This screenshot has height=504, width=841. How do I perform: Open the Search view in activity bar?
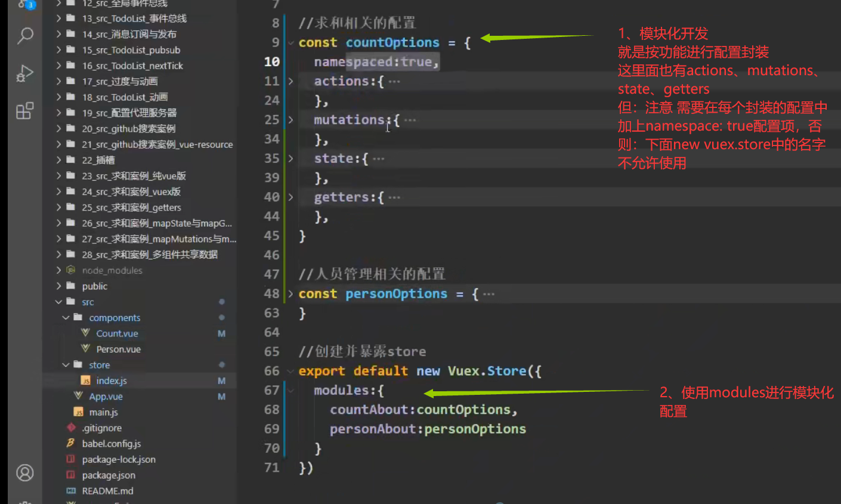click(25, 36)
